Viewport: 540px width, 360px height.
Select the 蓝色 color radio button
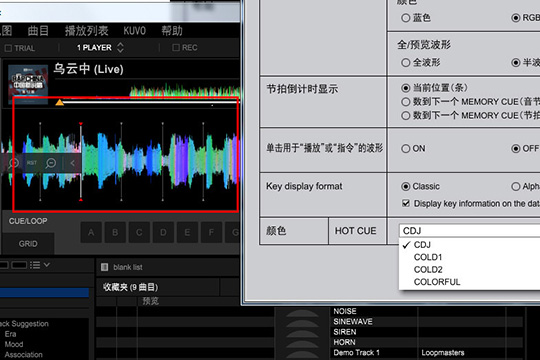coord(406,18)
